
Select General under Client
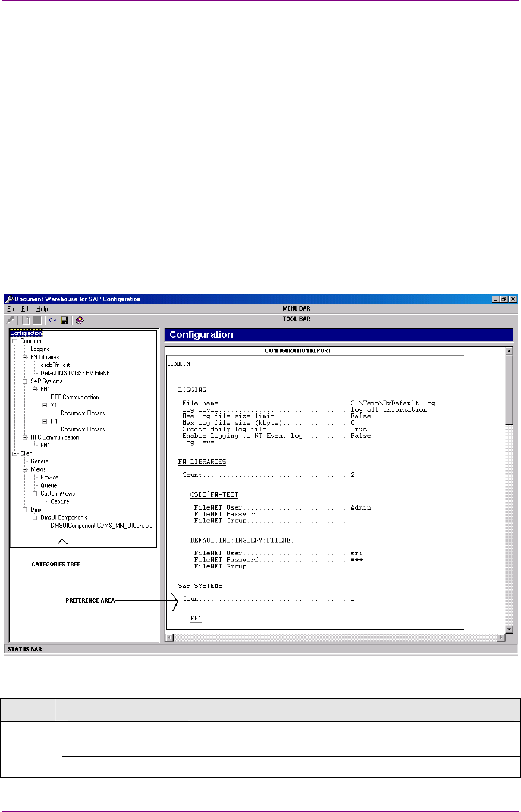pyautogui.click(x=40, y=461)
